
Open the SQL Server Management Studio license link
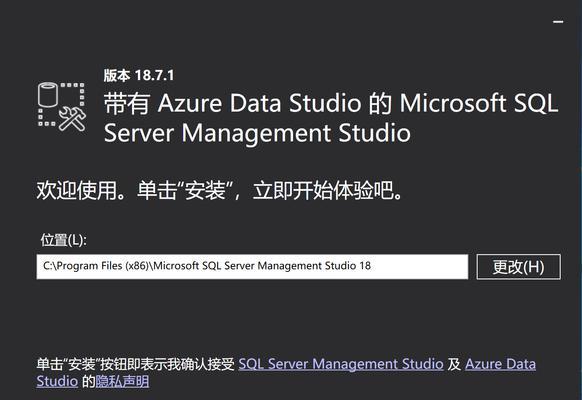point(341,364)
